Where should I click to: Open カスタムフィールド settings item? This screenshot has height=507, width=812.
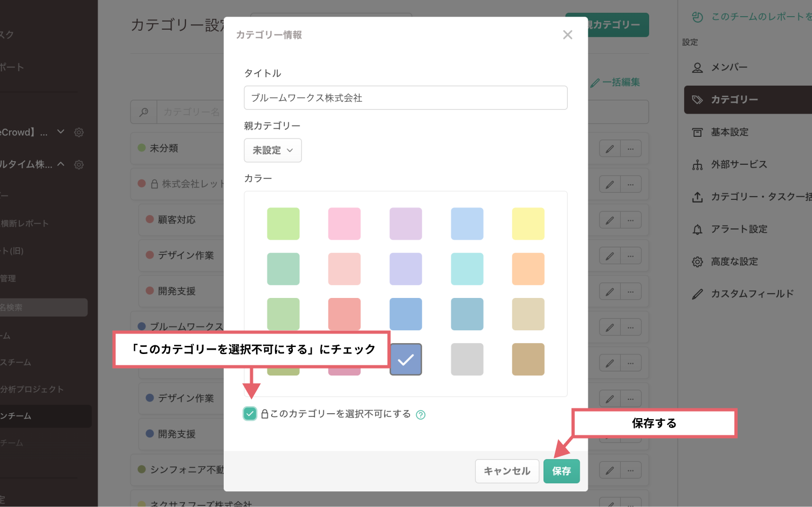point(752,294)
